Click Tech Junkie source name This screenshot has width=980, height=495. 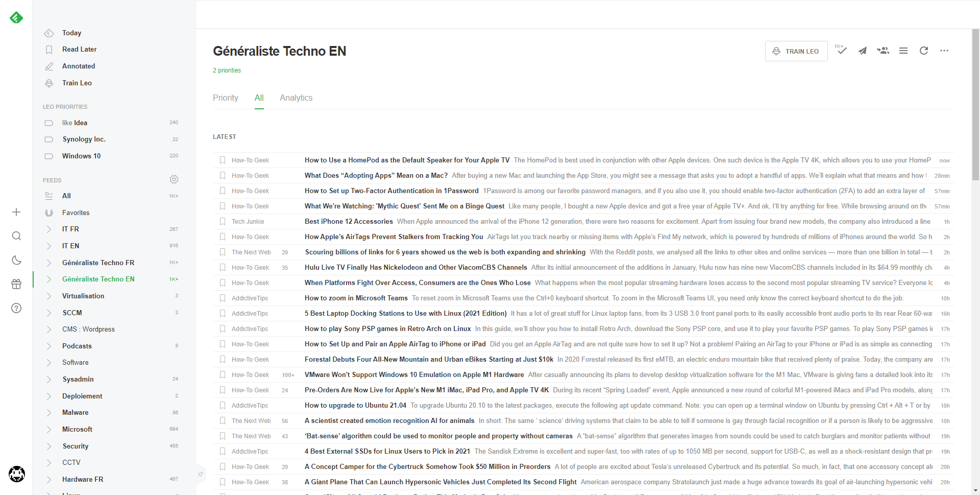pos(248,221)
